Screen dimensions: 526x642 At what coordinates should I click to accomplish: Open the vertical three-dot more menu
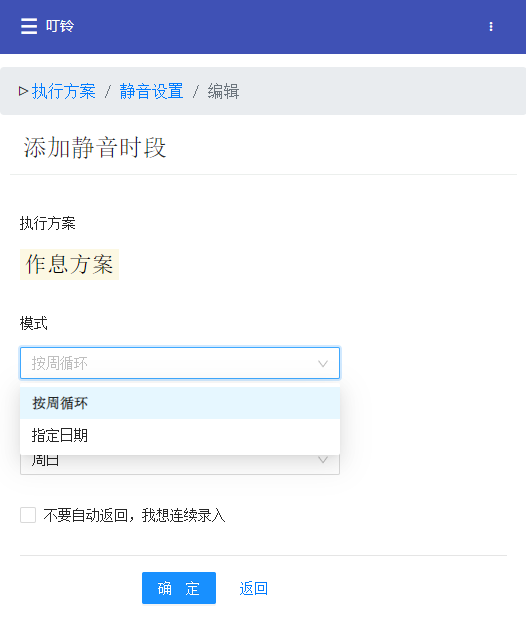click(x=491, y=27)
